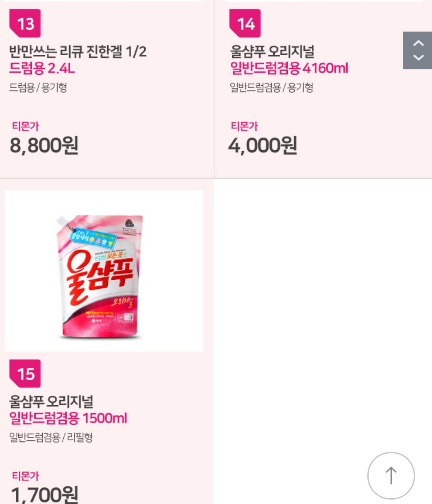Click the 티몬가 label above 8,800원
The image size is (432, 504).
25,126
